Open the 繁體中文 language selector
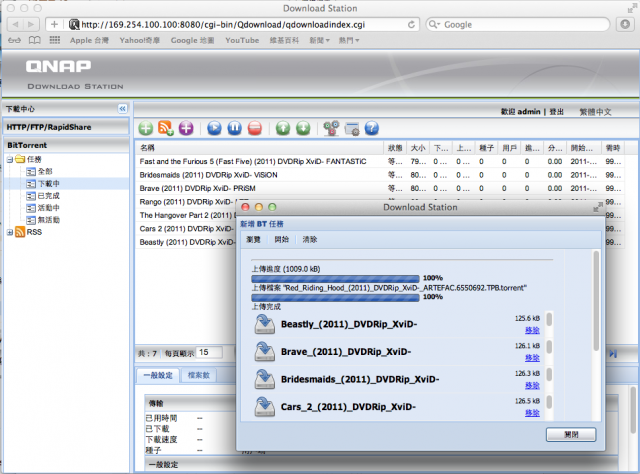 [x=596, y=112]
